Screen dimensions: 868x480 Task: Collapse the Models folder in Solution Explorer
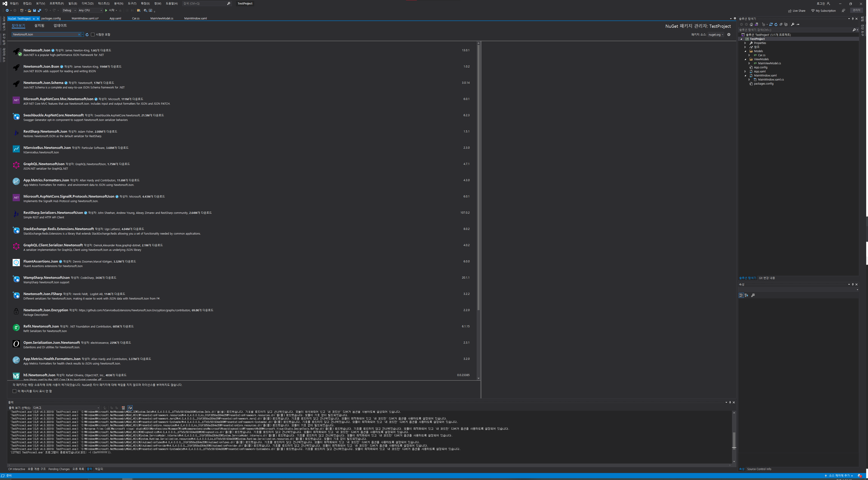(x=745, y=51)
